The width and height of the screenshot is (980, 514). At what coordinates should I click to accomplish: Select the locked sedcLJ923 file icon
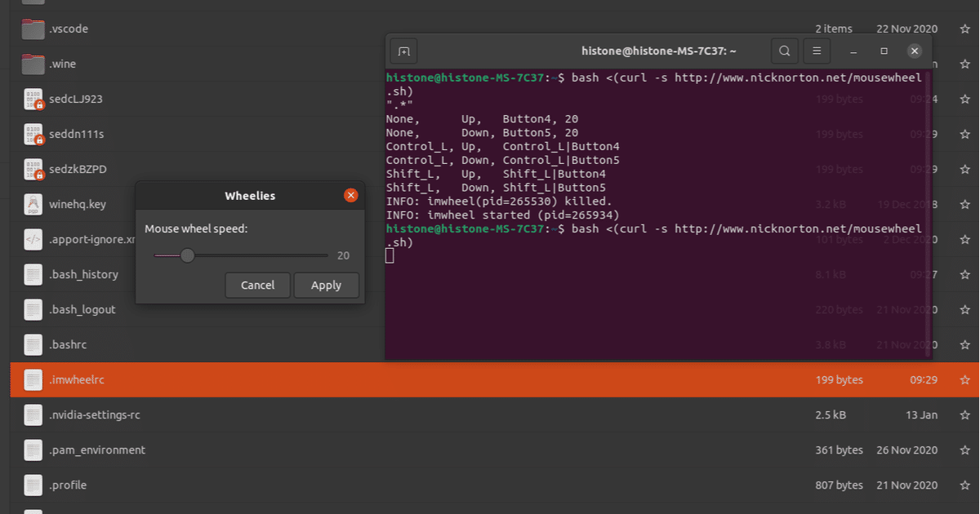(x=33, y=99)
